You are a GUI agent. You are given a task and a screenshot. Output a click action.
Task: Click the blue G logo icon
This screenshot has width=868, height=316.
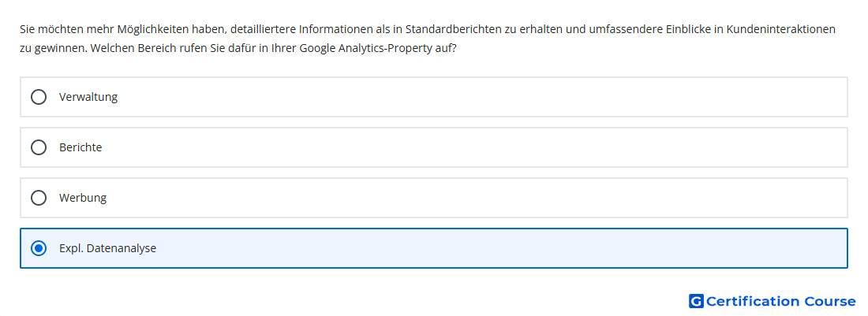(696, 301)
